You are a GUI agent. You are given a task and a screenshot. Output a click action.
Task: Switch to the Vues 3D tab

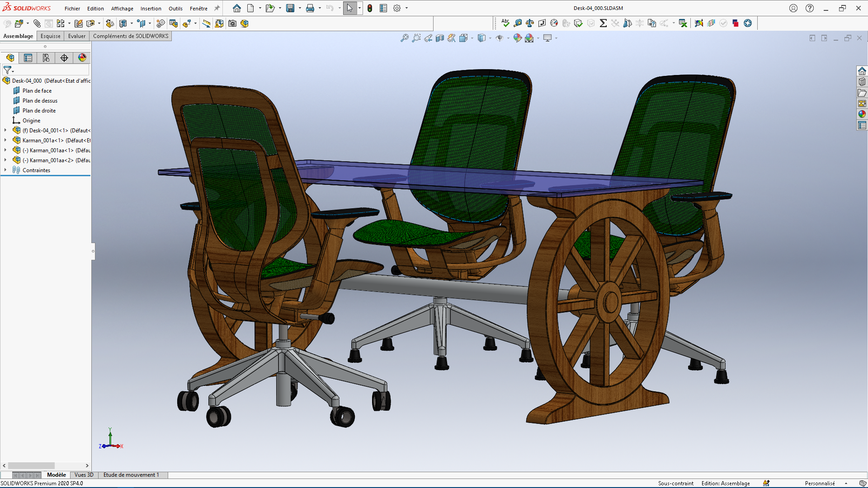pyautogui.click(x=84, y=475)
